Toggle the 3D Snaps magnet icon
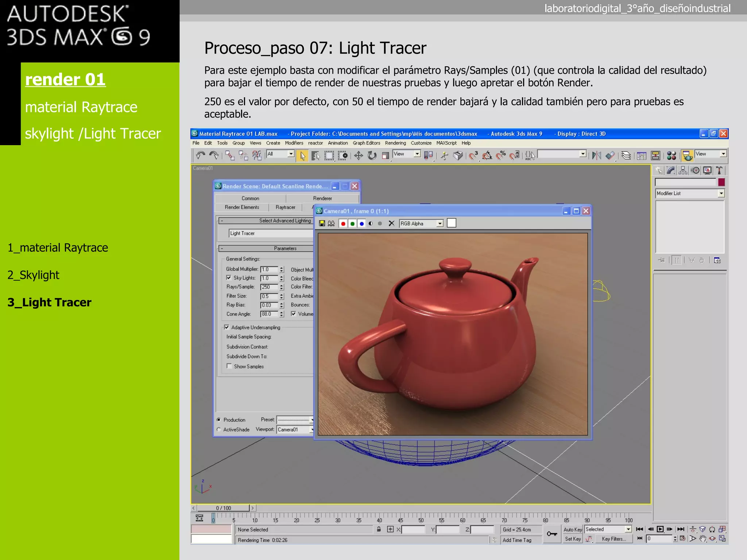The image size is (747, 560). click(473, 156)
